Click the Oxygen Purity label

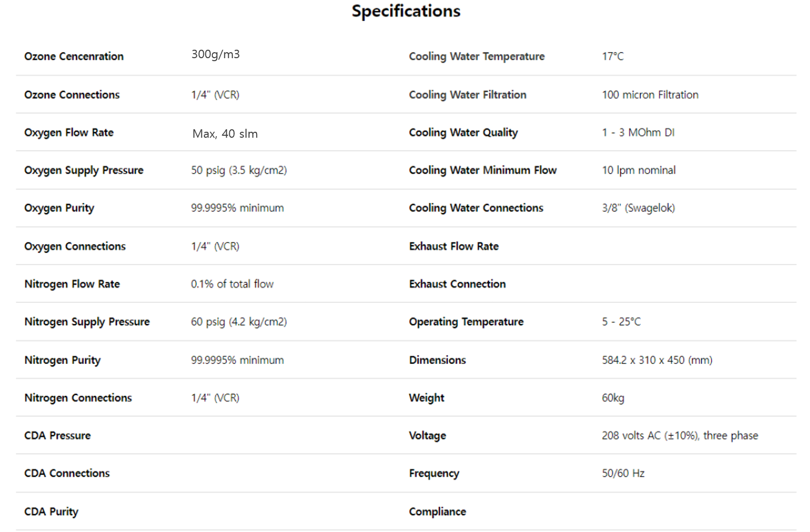[59, 208]
